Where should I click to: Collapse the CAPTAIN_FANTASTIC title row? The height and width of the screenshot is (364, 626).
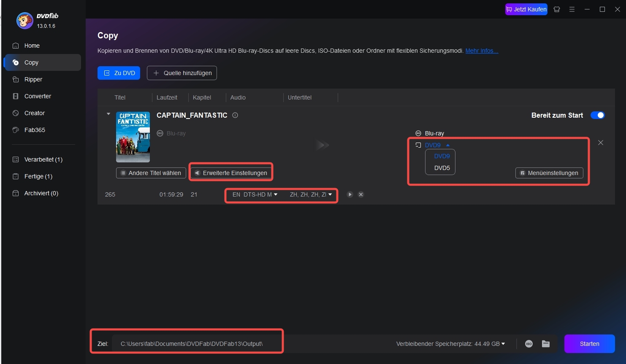(108, 114)
